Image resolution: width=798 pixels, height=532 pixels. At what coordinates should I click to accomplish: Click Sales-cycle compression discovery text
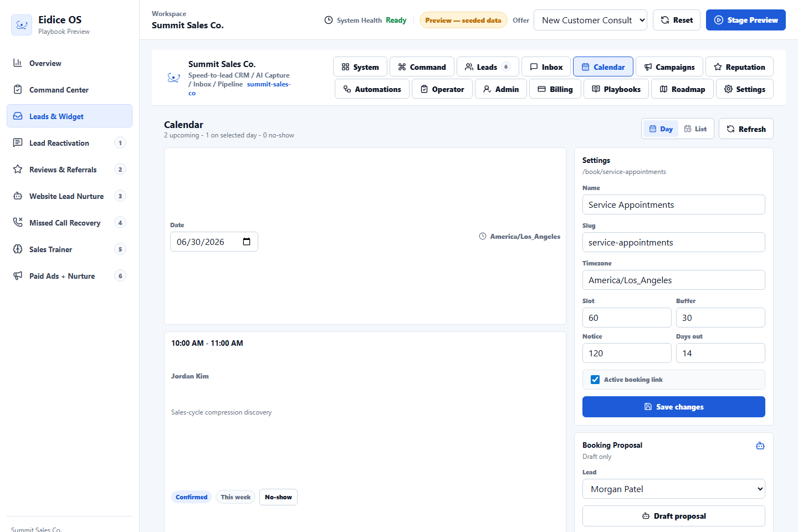click(x=222, y=412)
